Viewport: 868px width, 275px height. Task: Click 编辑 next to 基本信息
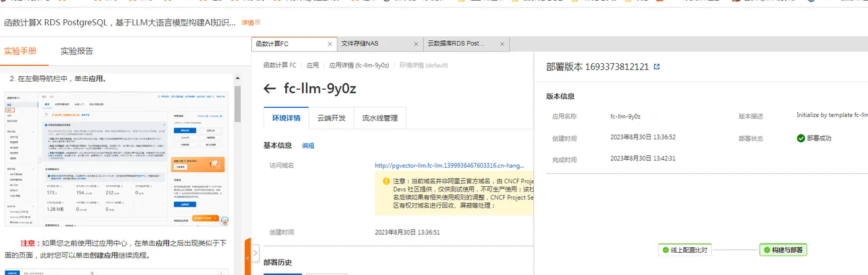[x=308, y=146]
